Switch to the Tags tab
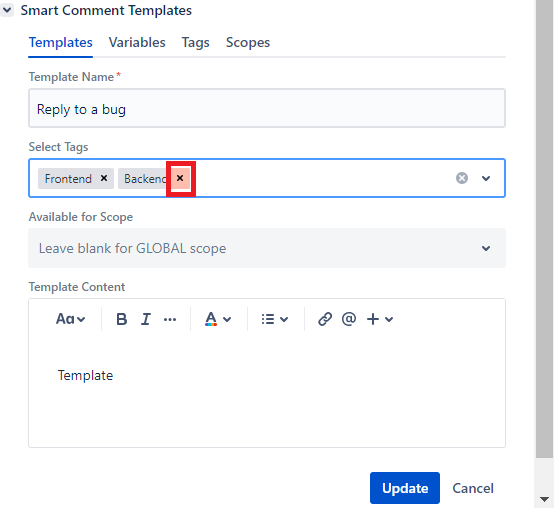 (195, 42)
